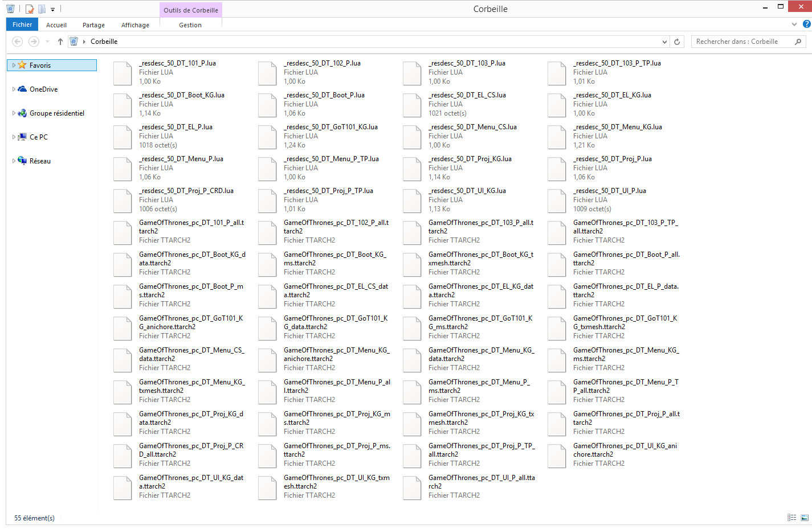Select icon of _resdesc_50_DT_GoT101_KG.lua

pyautogui.click(x=267, y=137)
